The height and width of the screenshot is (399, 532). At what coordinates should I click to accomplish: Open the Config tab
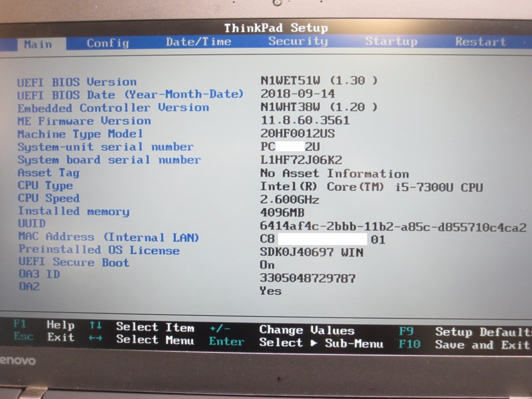coord(108,43)
